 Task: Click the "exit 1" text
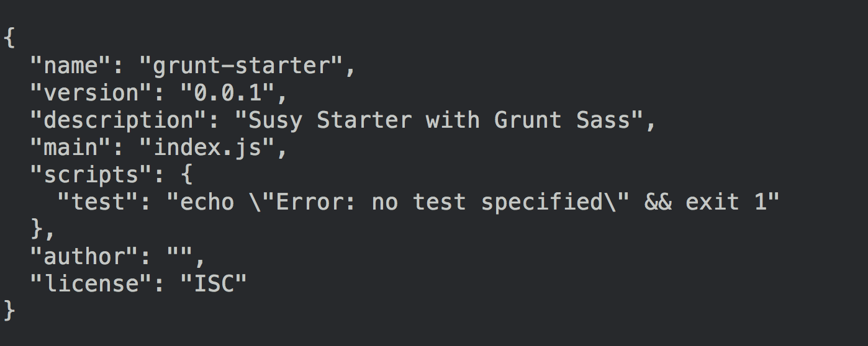click(726, 202)
